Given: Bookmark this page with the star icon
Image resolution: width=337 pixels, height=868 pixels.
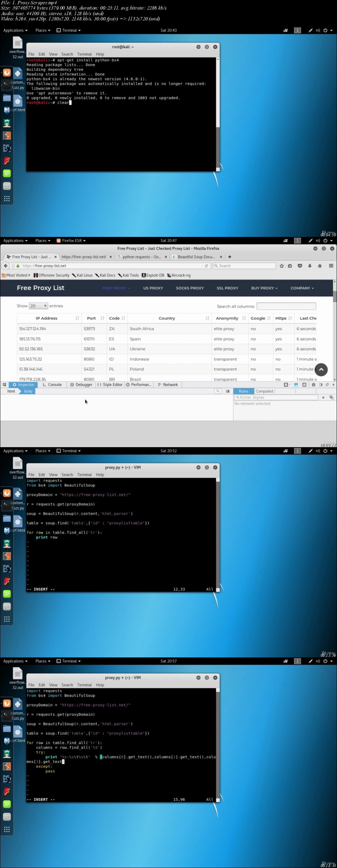Looking at the screenshot, I should pos(282,266).
